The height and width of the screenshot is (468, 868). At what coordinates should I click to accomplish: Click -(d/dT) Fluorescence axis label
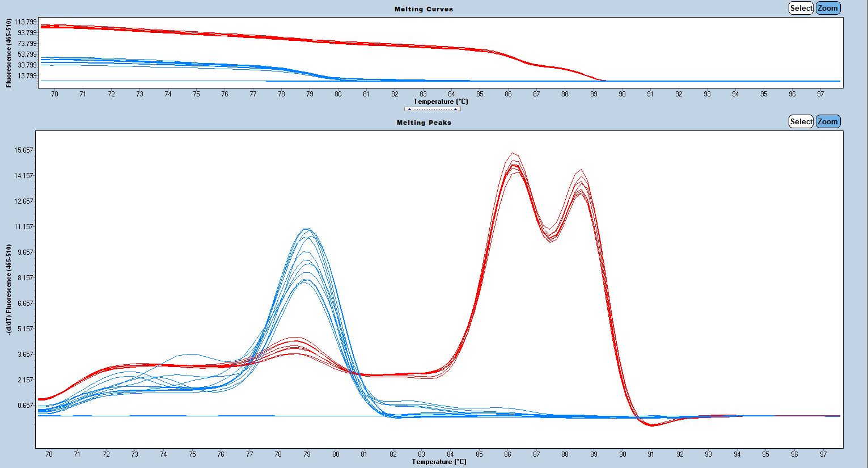9,289
